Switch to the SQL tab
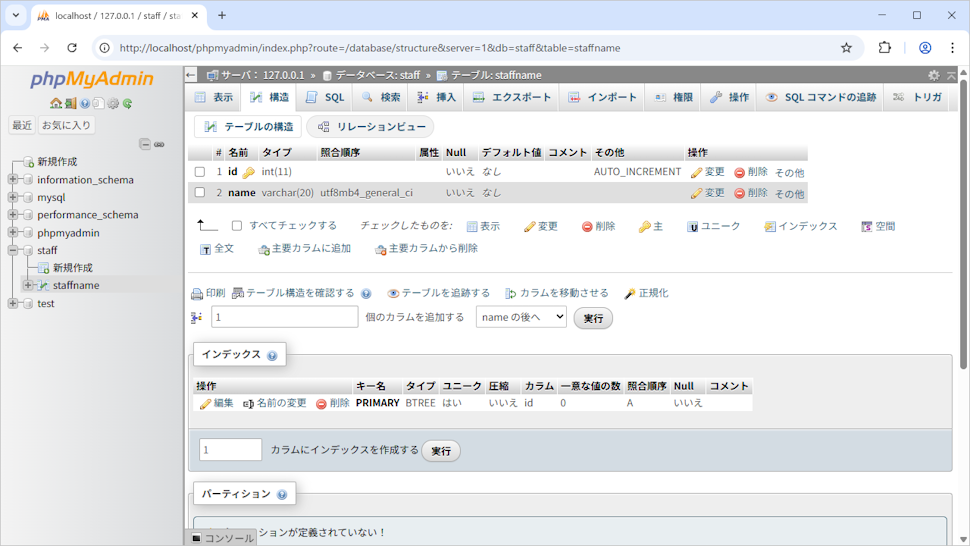970x546 pixels. tap(325, 97)
